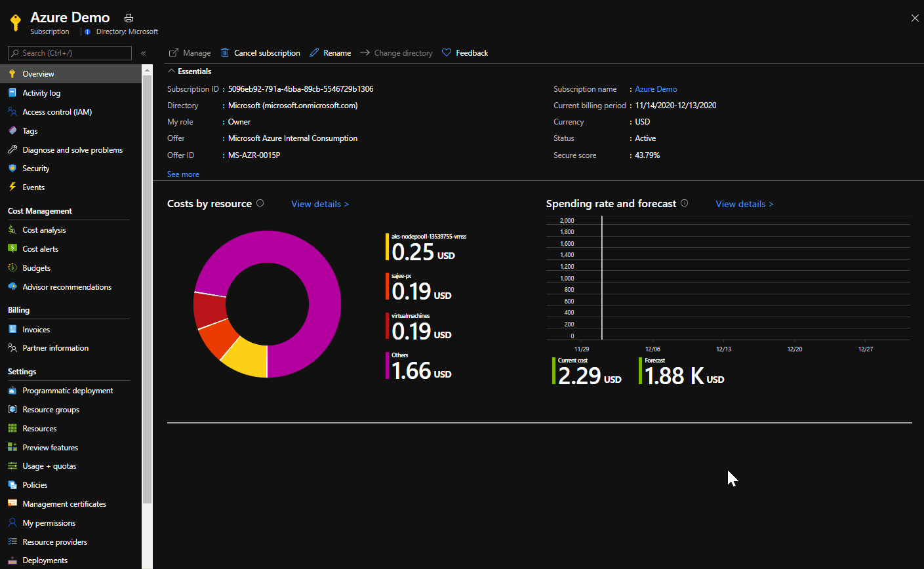Image resolution: width=924 pixels, height=569 pixels.
Task: Click the Activity log icon in sidebar
Action: [x=12, y=92]
